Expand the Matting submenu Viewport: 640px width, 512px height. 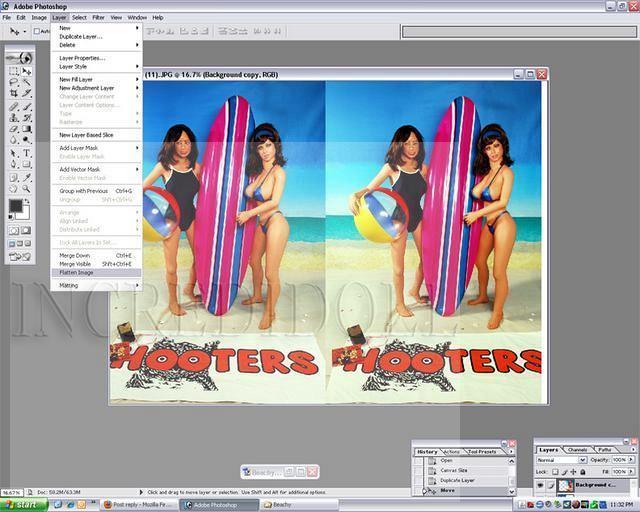pyautogui.click(x=96, y=285)
